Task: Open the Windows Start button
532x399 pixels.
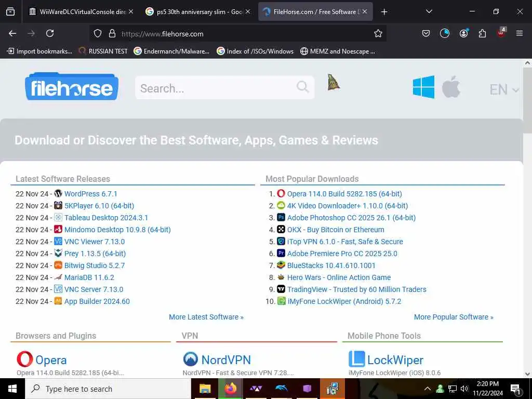Action: pyautogui.click(x=12, y=389)
